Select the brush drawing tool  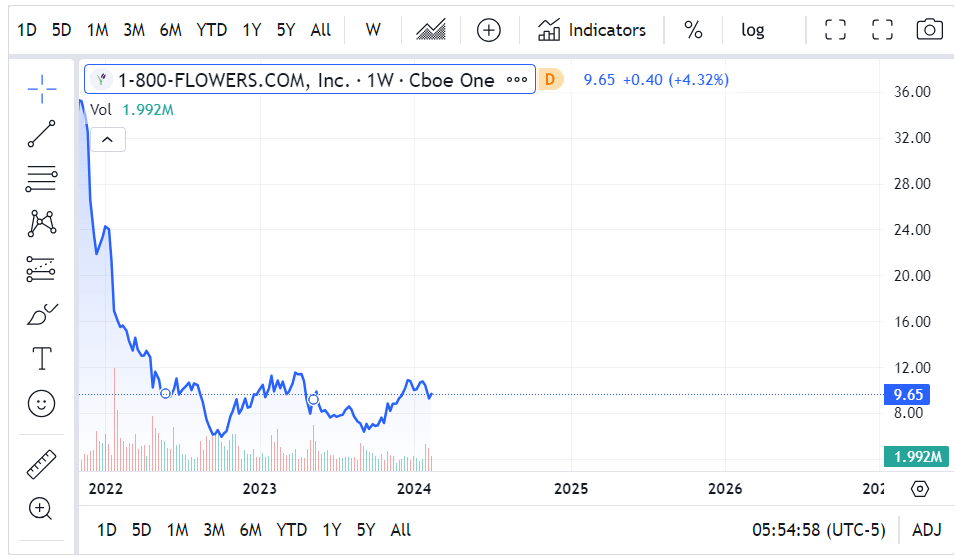[41, 315]
